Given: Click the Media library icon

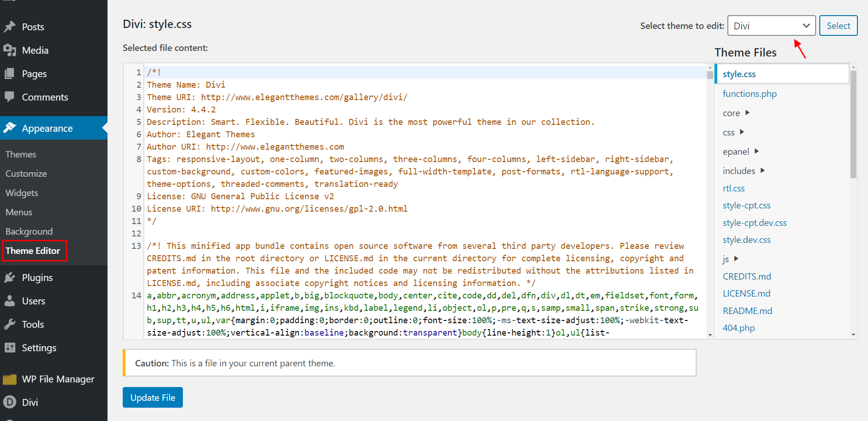Looking at the screenshot, I should [10, 50].
